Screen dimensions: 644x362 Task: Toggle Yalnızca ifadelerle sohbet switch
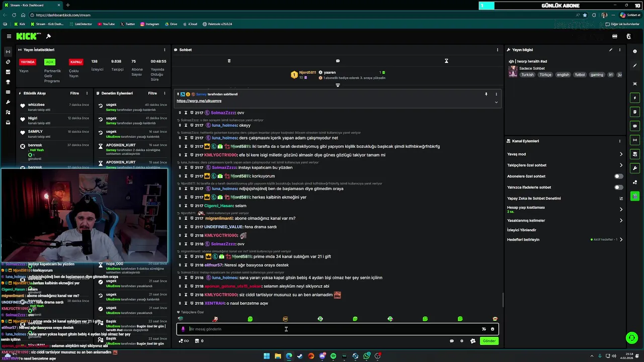coord(618,188)
